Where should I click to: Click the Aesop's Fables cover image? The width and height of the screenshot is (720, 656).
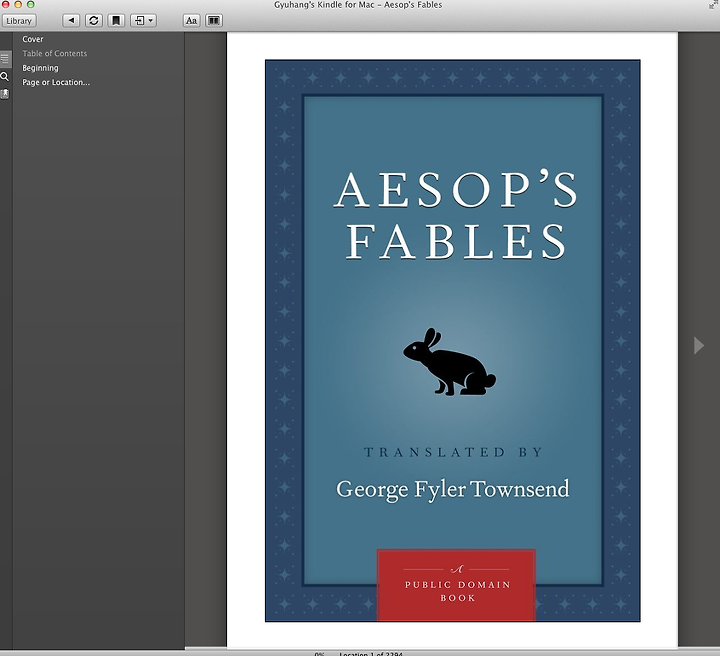453,341
